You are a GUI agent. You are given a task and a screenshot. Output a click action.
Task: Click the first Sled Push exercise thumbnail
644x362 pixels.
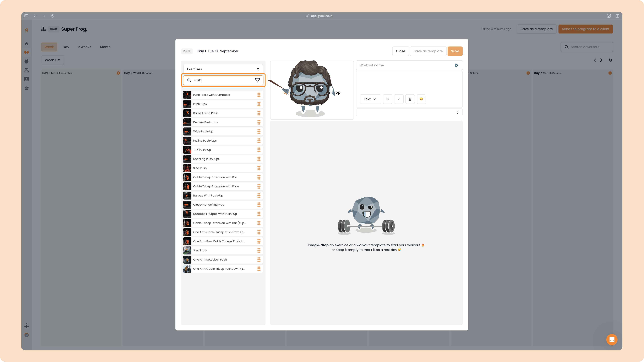coord(187,168)
